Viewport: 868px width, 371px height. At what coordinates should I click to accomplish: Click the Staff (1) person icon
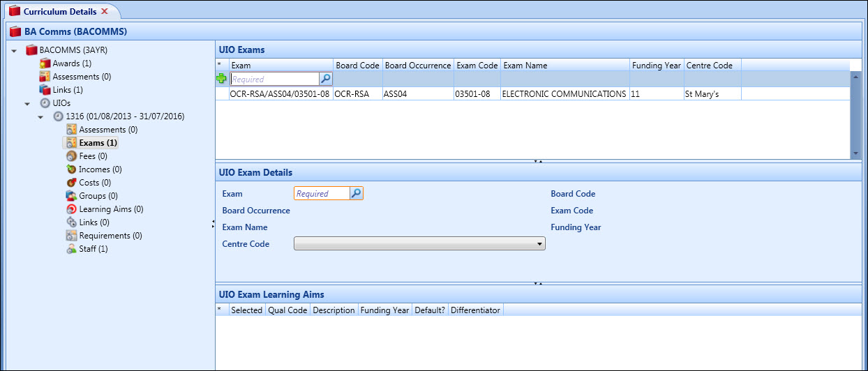pyautogui.click(x=71, y=249)
